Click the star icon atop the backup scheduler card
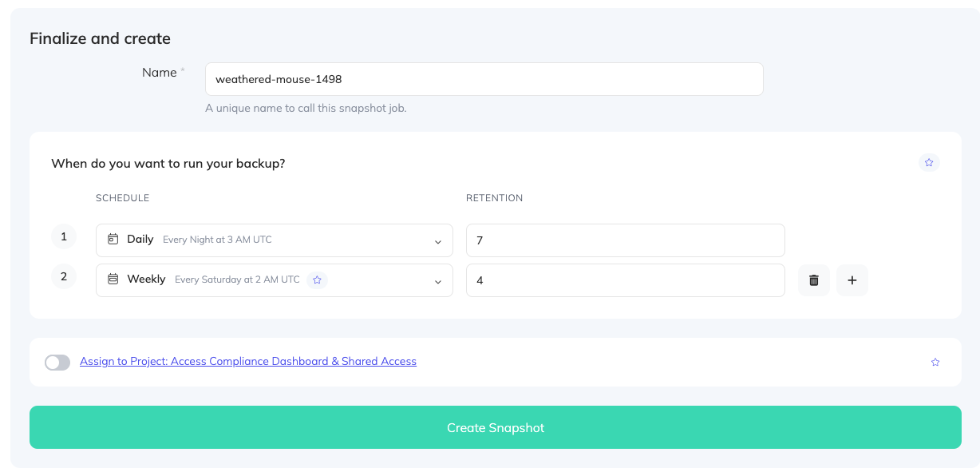 click(x=928, y=162)
